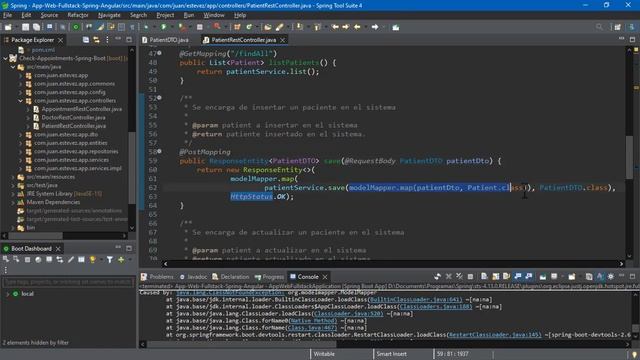This screenshot has width=640, height=360.
Task: Click the Next Annotation arrow icon
Action: pos(300,27)
